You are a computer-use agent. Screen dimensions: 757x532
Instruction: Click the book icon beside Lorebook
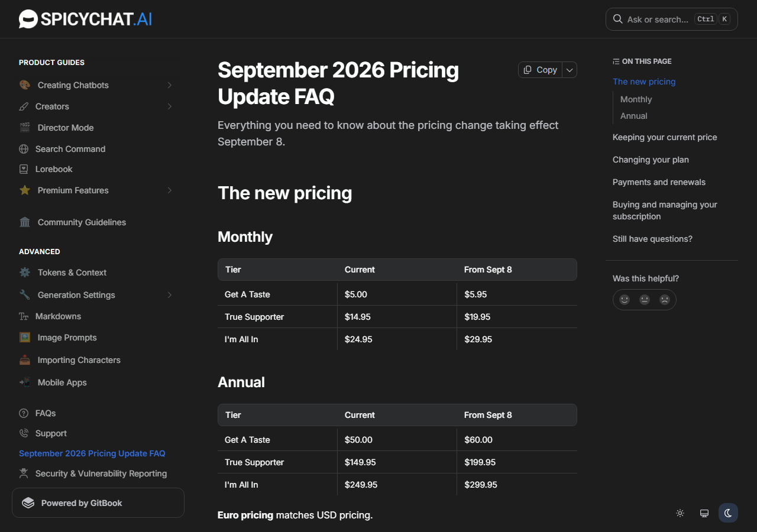tap(24, 169)
